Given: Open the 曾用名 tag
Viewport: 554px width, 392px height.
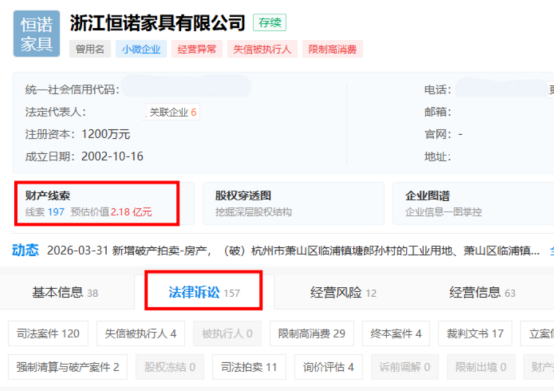Looking at the screenshot, I should pos(90,49).
